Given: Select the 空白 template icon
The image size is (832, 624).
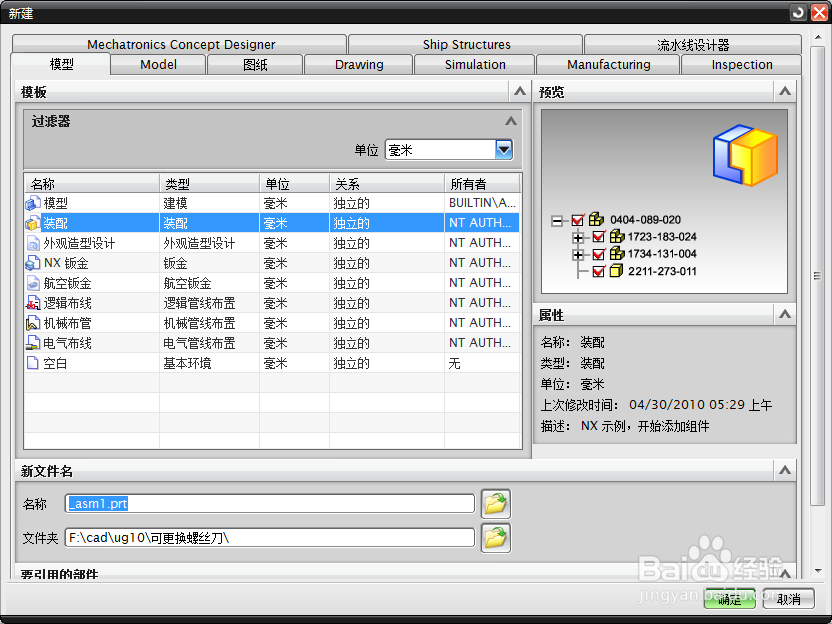Looking at the screenshot, I should 33,363.
